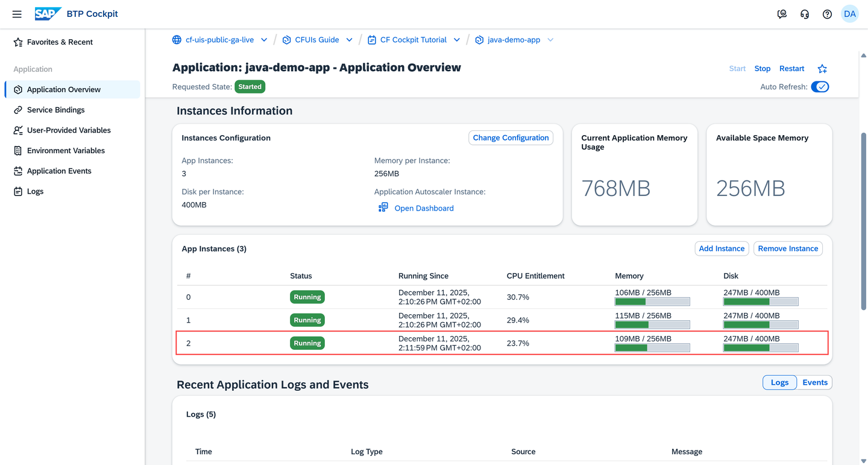
Task: Click the Running status of instance 2
Action: [307, 343]
